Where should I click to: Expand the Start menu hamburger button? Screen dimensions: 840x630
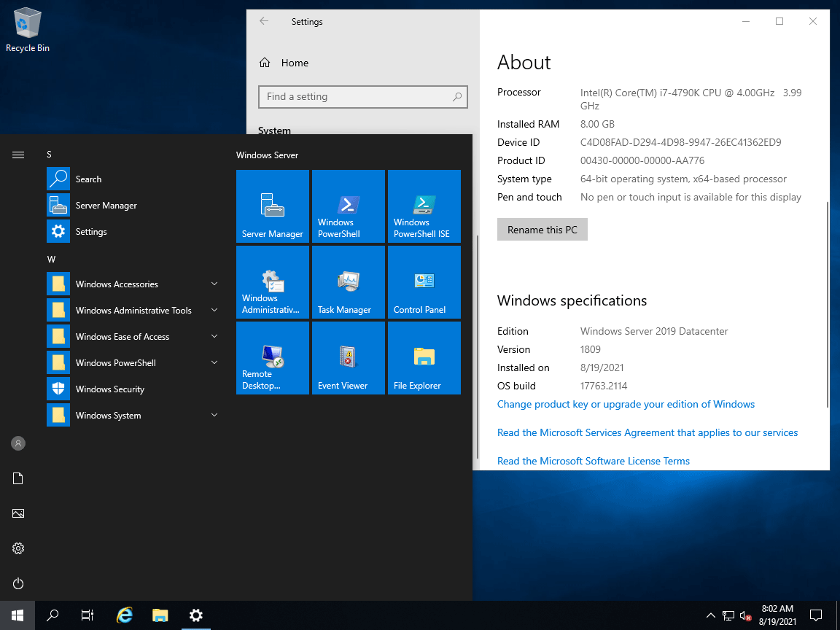[18, 155]
